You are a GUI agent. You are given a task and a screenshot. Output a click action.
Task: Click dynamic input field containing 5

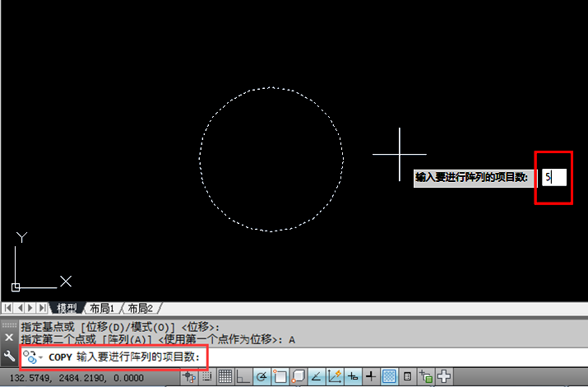(554, 177)
